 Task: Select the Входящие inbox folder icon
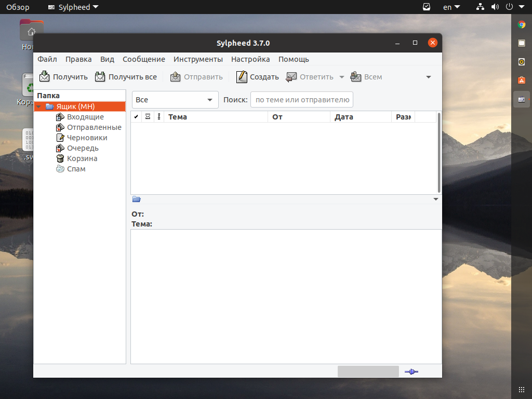click(x=60, y=117)
